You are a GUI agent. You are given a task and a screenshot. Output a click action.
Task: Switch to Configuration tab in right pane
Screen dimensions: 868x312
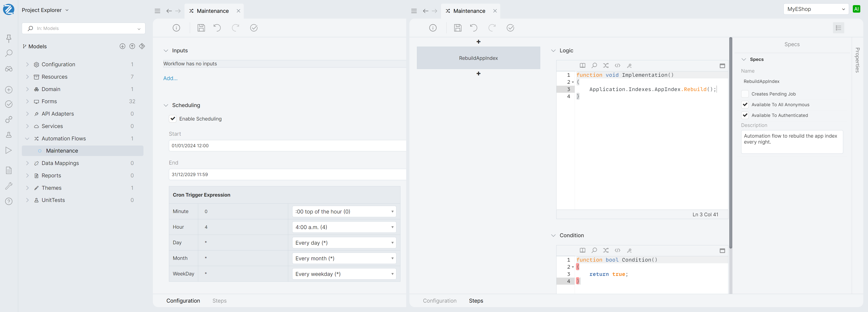439,300
